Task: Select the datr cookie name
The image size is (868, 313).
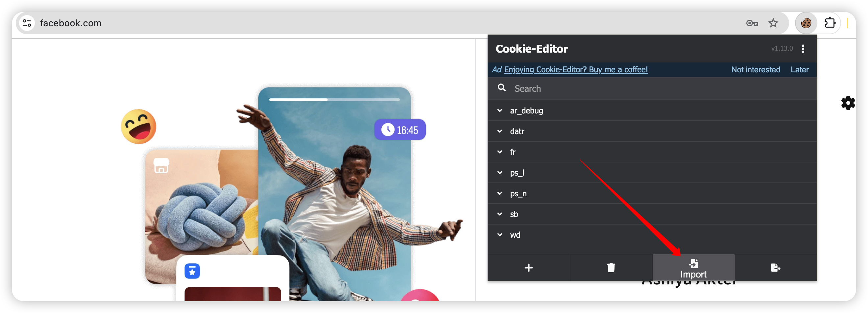Action: (x=517, y=131)
